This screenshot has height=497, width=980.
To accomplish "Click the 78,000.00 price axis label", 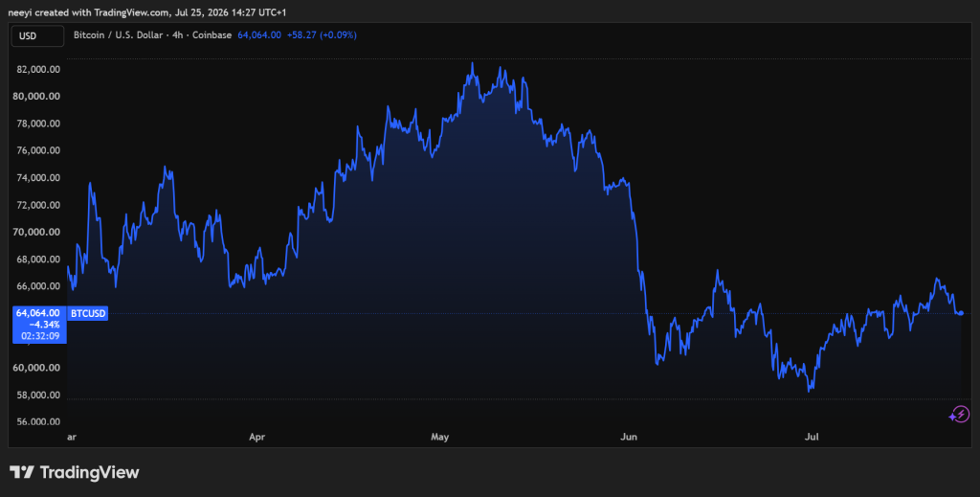I will coord(38,124).
